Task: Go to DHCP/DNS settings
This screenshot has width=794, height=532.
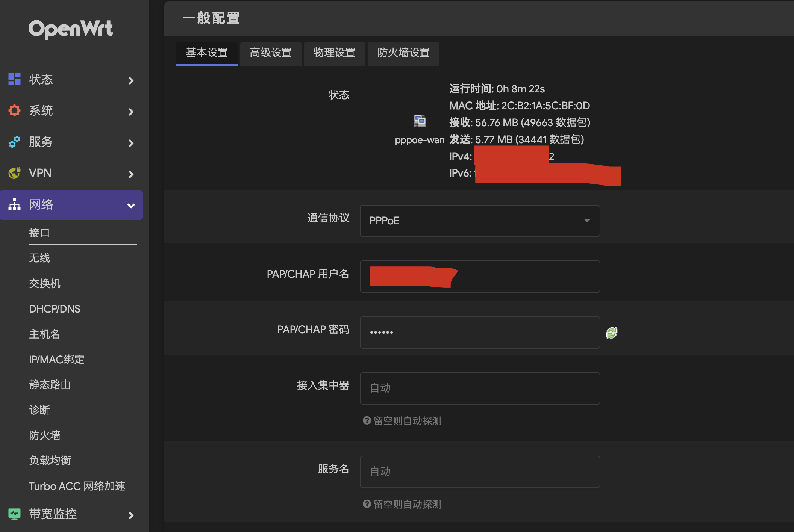Action: point(55,308)
